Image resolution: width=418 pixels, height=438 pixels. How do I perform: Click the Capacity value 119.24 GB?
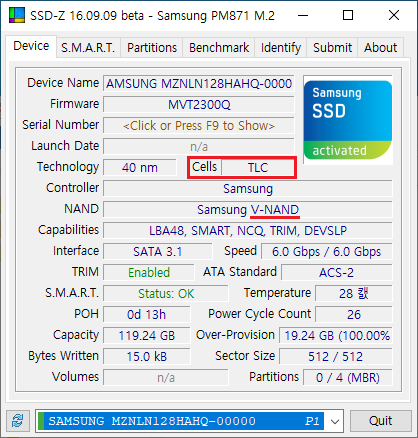[147, 336]
